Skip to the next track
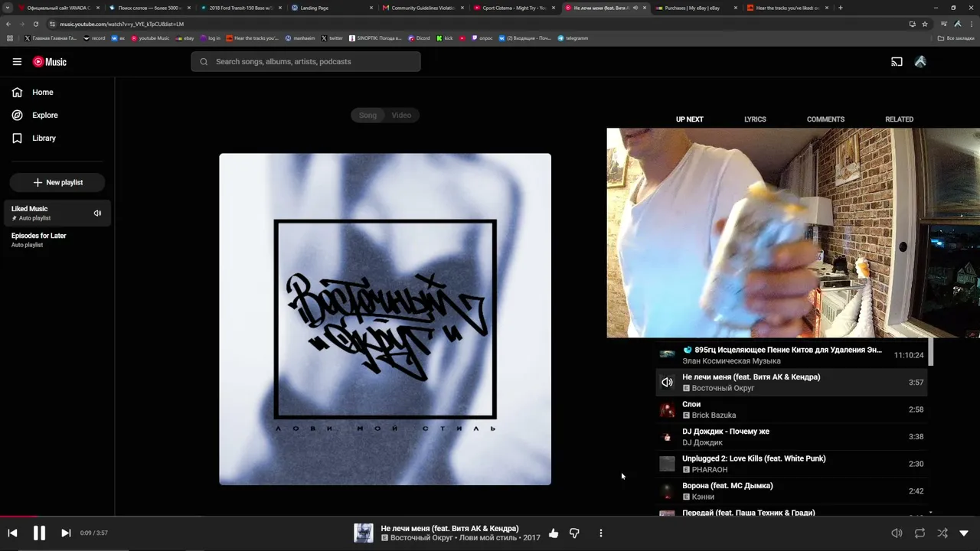 point(66,533)
